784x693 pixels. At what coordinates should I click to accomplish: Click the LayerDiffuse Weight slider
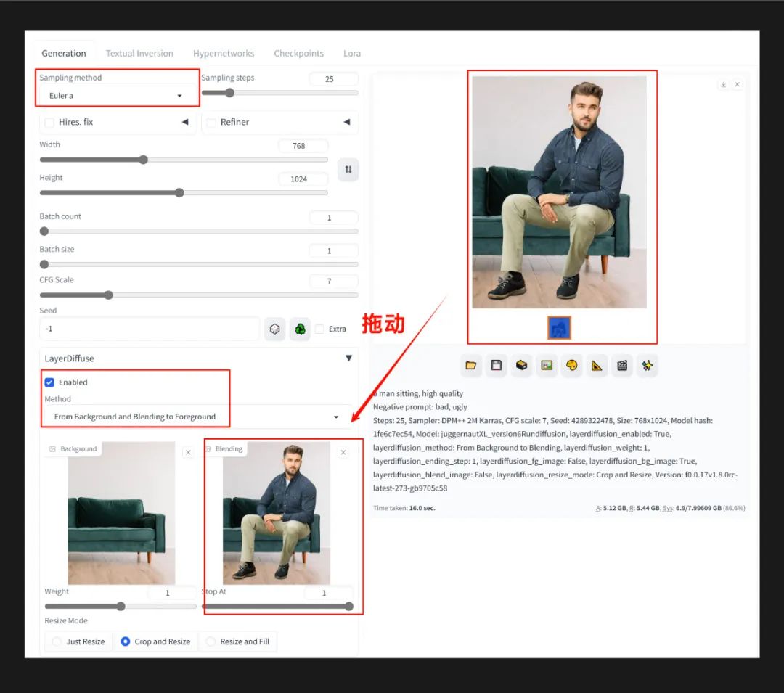pos(121,606)
